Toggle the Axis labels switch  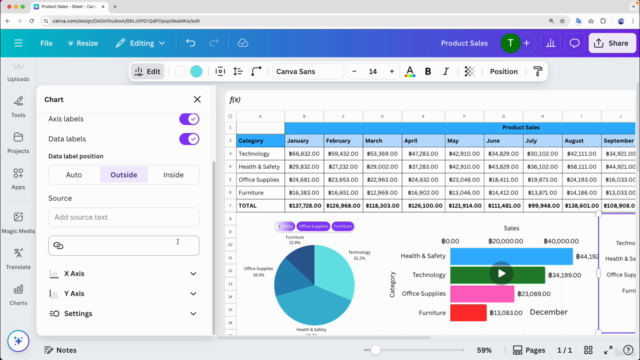pyautogui.click(x=189, y=119)
